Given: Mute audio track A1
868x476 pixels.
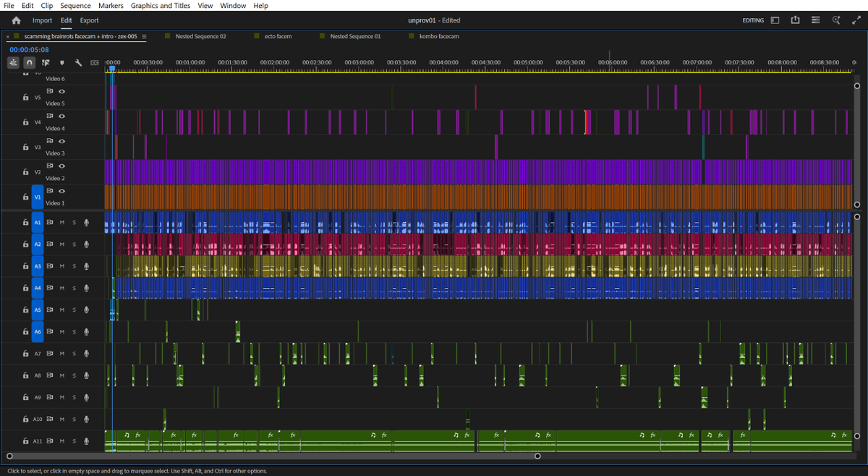Looking at the screenshot, I should tap(62, 223).
